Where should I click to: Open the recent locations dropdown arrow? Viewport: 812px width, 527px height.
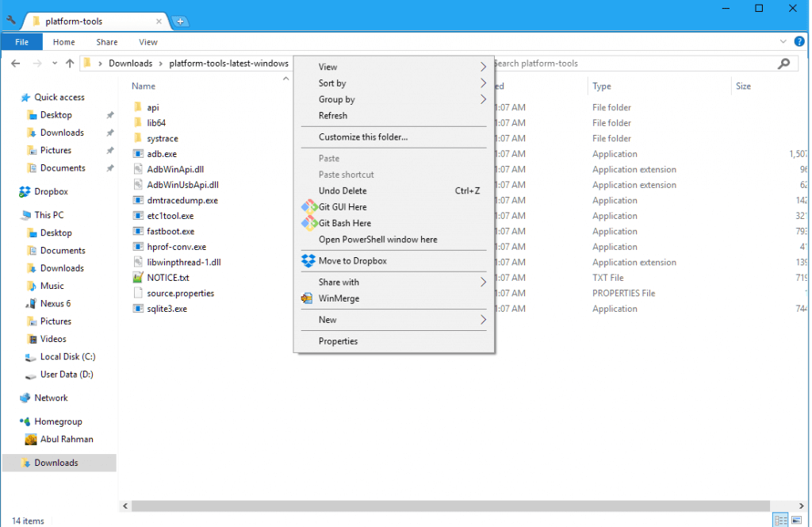coord(55,63)
